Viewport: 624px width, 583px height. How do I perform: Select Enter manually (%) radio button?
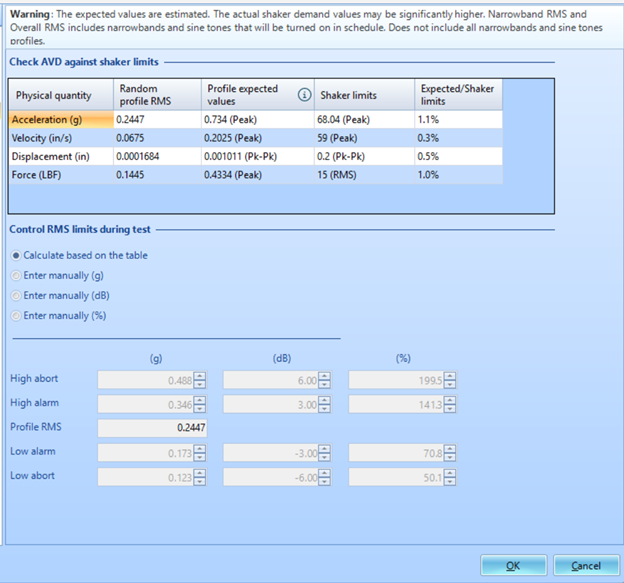tap(16, 316)
